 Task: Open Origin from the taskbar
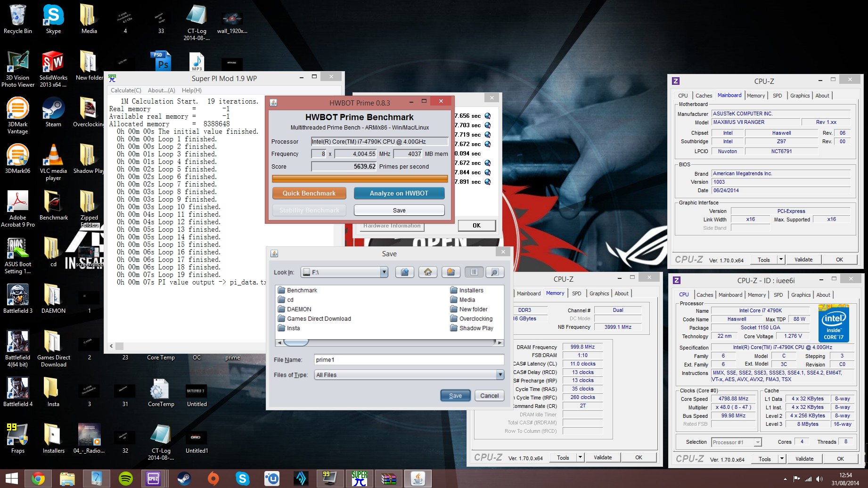pyautogui.click(x=213, y=479)
